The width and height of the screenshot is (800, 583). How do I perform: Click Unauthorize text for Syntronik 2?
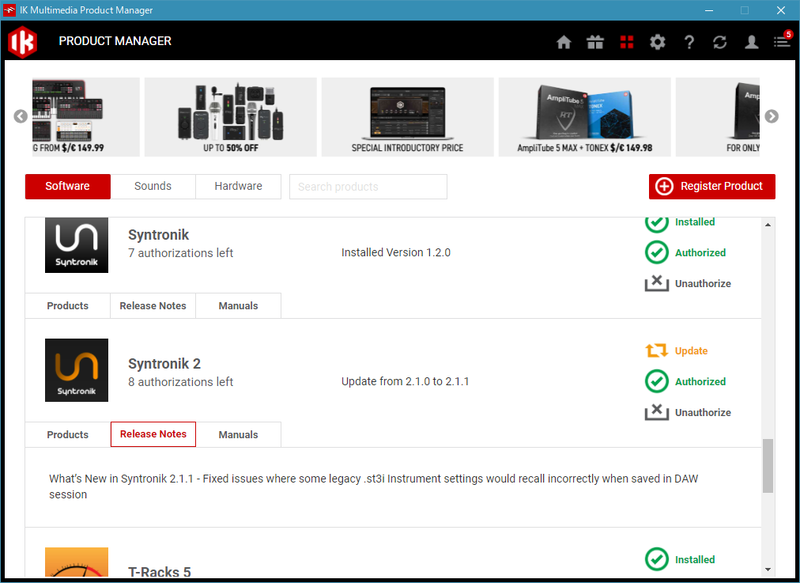coord(703,413)
